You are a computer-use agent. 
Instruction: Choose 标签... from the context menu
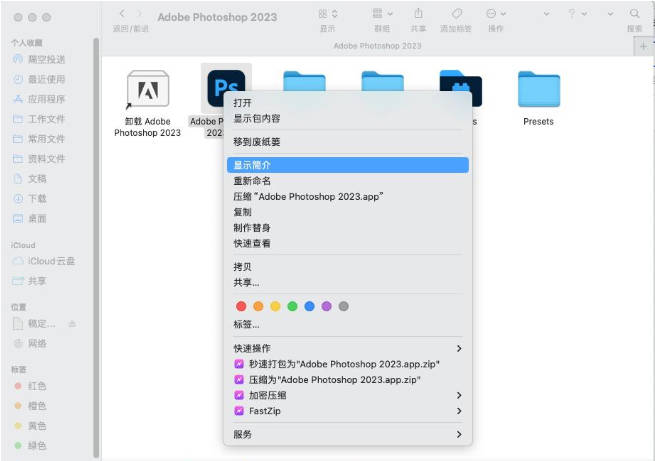pos(348,324)
